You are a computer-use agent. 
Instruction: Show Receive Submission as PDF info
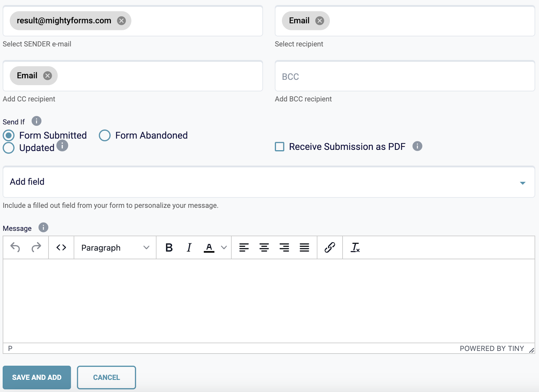coord(417,146)
